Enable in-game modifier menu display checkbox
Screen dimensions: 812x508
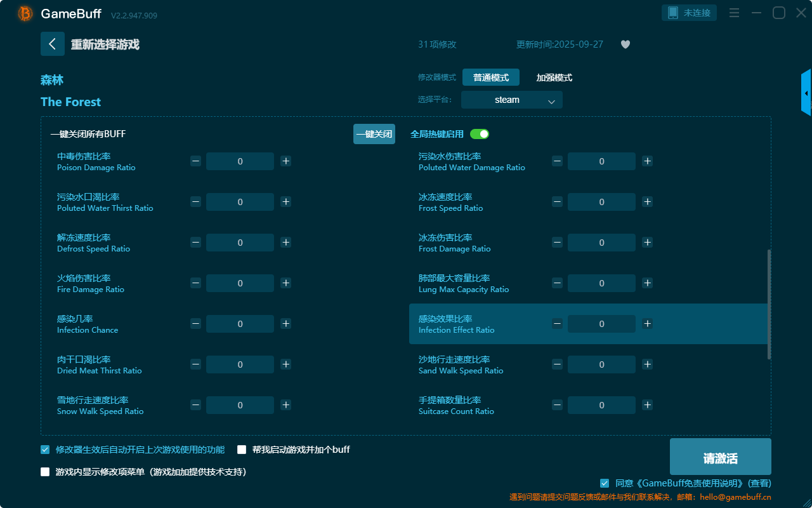coord(45,472)
